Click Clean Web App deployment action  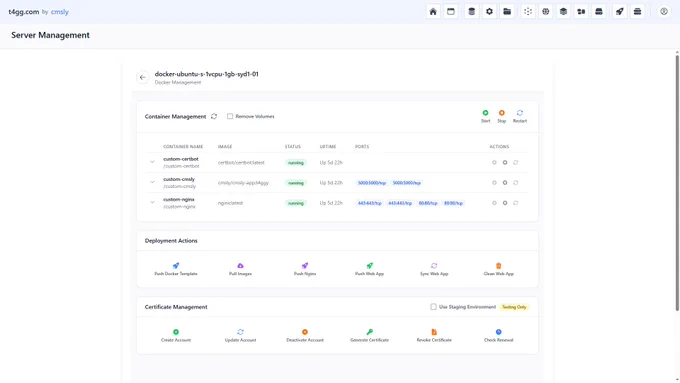point(499,269)
